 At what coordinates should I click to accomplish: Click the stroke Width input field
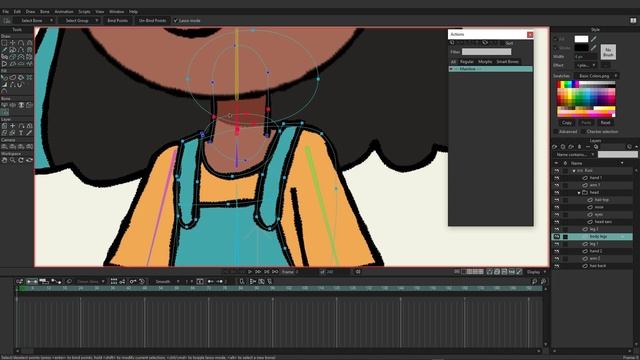click(585, 57)
